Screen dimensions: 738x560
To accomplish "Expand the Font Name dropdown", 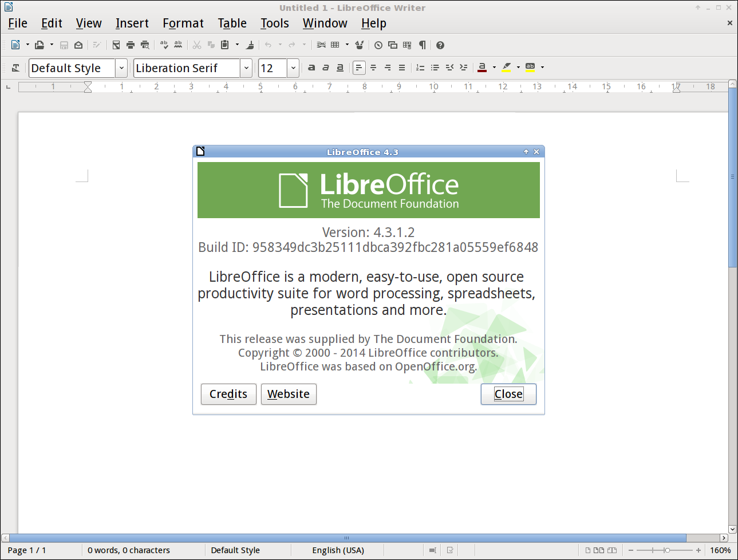I will [x=246, y=68].
